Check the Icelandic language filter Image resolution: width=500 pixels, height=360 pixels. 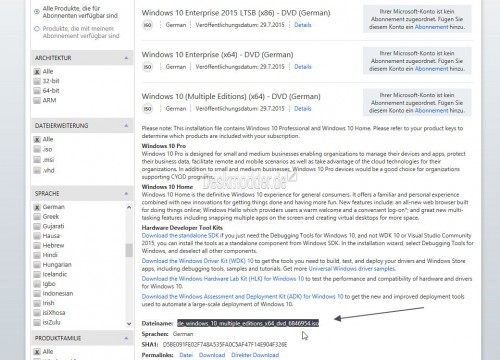pos(37,275)
